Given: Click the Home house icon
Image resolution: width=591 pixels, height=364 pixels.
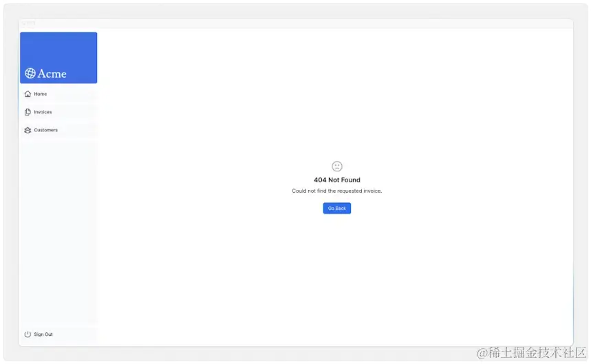Looking at the screenshot, I should 28,94.
